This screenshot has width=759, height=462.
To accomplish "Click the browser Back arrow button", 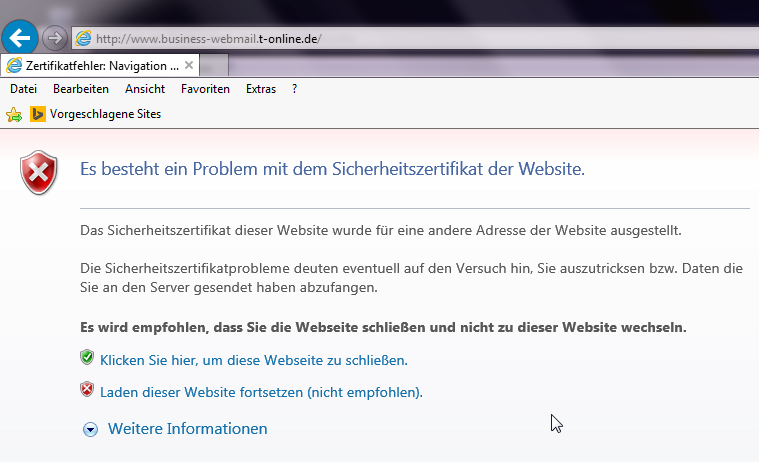I will coord(21,38).
